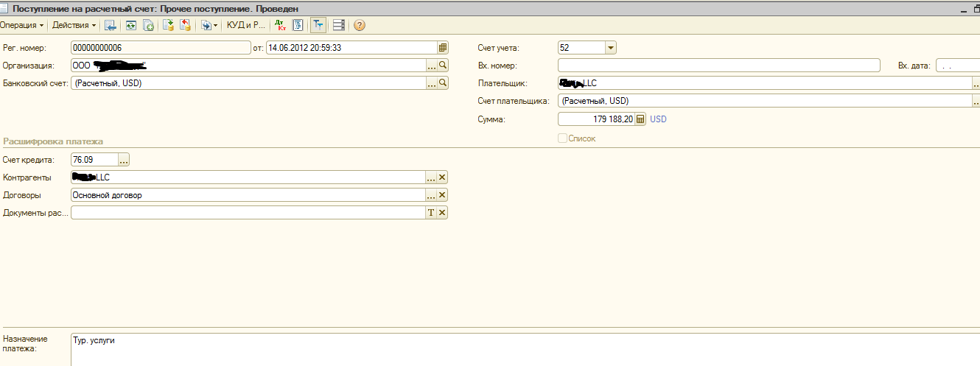Click the magnifier icon next to Организация
Viewport: 980px width, 366px height.
443,66
